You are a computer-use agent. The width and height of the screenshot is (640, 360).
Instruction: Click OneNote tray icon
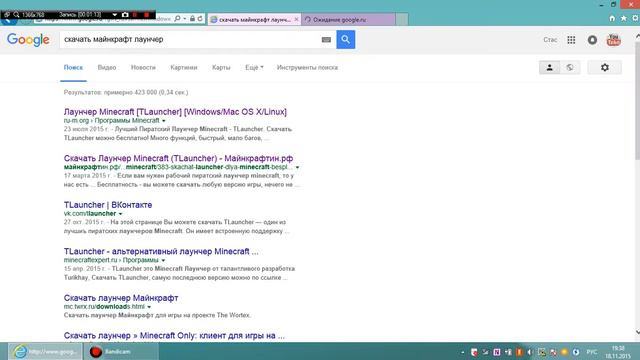[x=497, y=352]
